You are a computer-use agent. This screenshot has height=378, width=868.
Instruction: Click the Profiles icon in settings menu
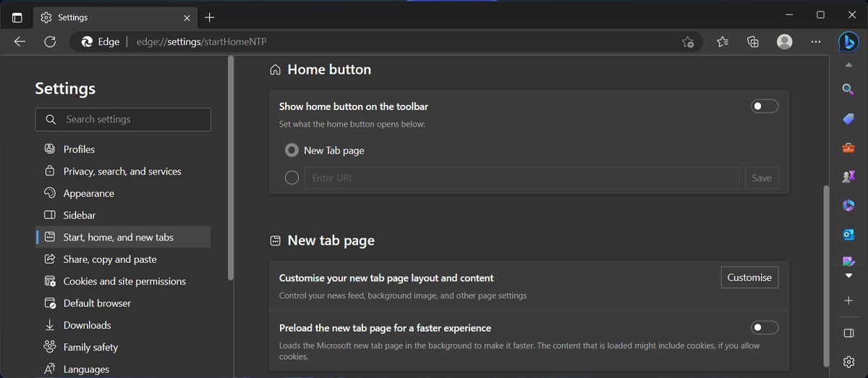click(50, 149)
